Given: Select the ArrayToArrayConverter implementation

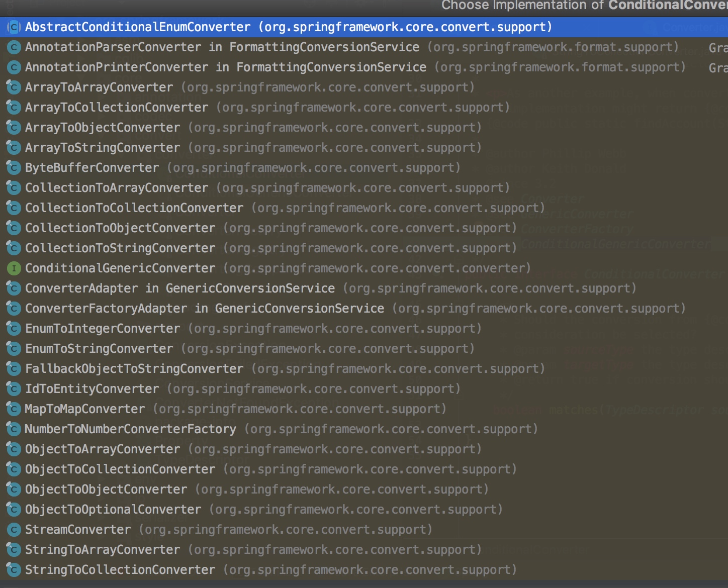Looking at the screenshot, I should (x=99, y=87).
